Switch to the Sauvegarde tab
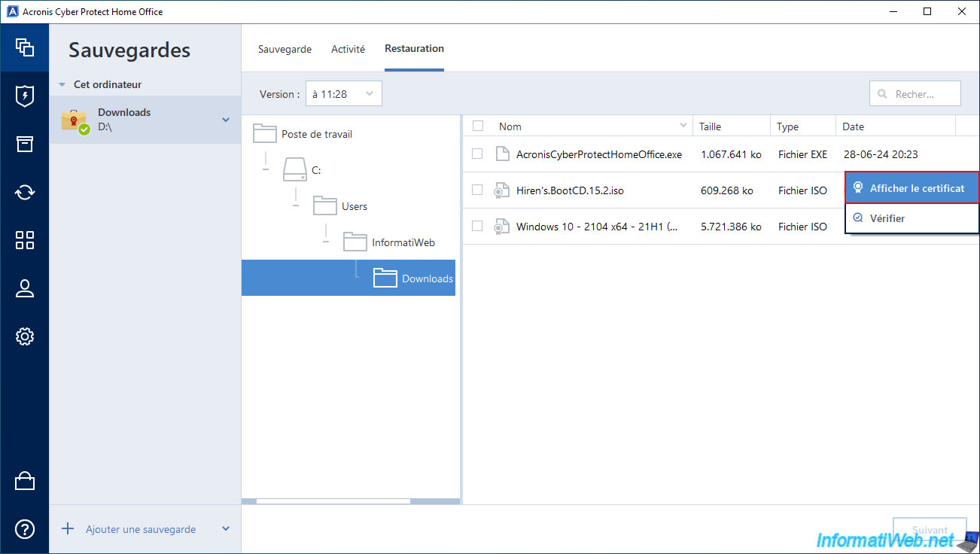Screen dimensions: 980x554 click(285, 49)
